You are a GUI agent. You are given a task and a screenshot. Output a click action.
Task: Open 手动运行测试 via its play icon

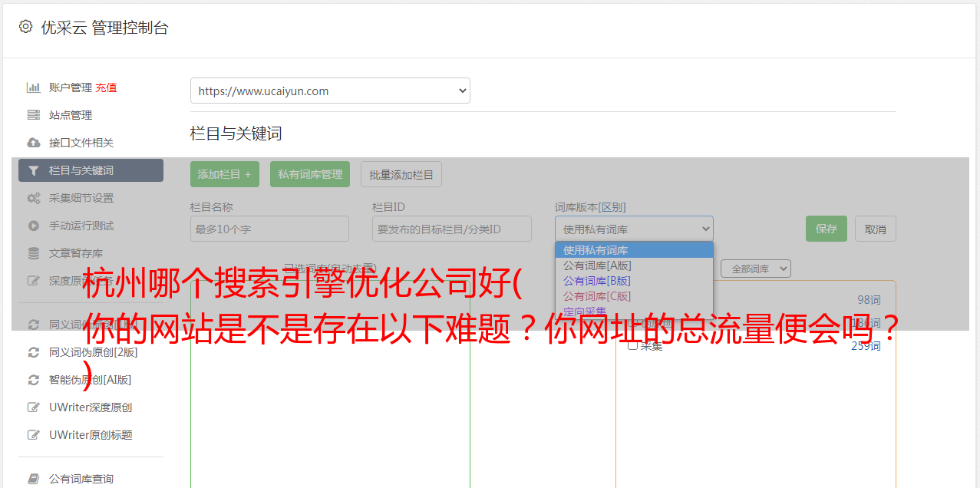[34, 226]
